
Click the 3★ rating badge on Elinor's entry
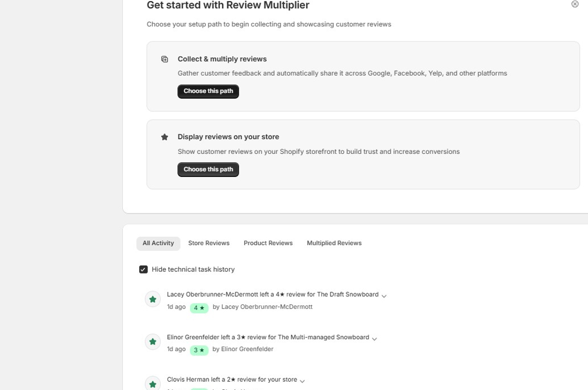click(199, 350)
